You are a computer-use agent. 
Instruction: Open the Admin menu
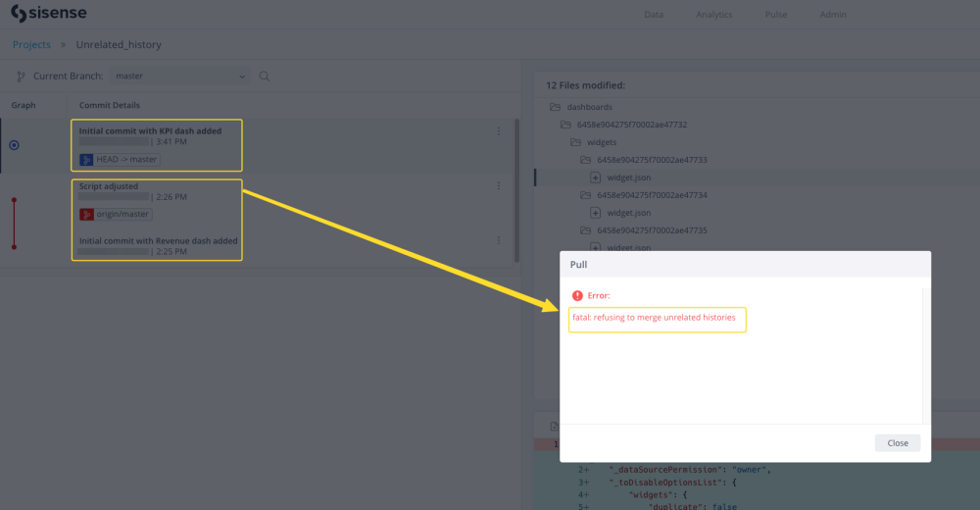coord(832,15)
